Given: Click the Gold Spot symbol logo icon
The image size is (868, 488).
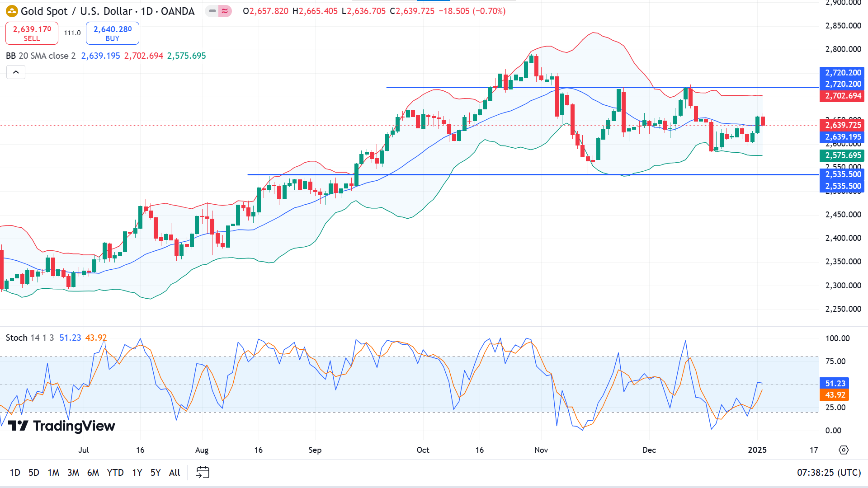Looking at the screenshot, I should tap(12, 11).
